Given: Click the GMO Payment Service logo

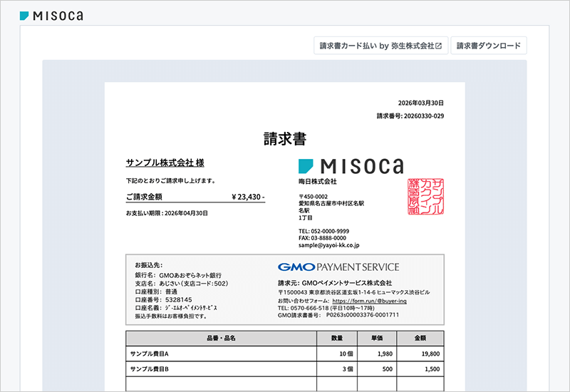Looking at the screenshot, I should click(x=338, y=267).
